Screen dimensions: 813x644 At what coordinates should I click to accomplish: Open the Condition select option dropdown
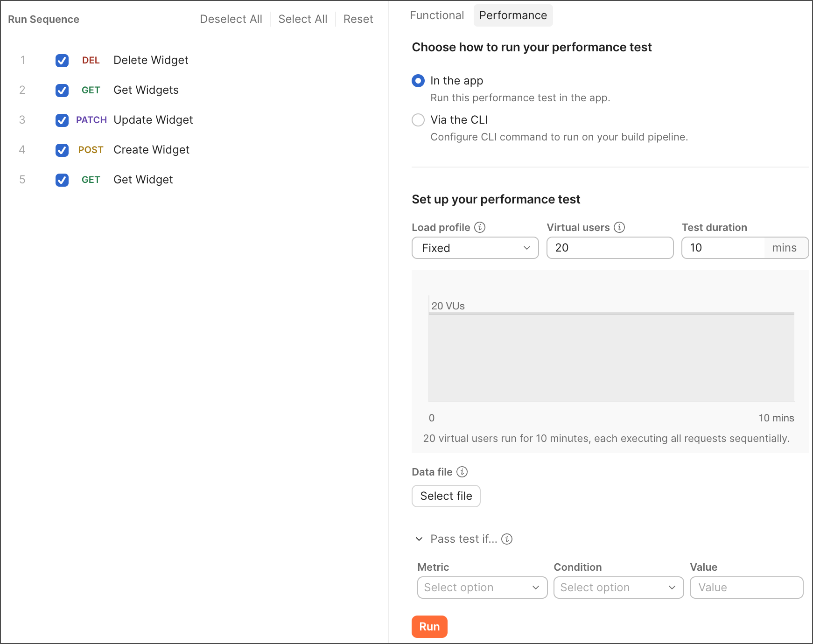618,587
